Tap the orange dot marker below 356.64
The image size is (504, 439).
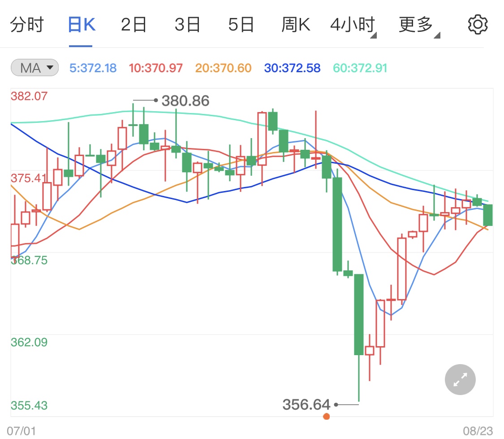tap(326, 416)
